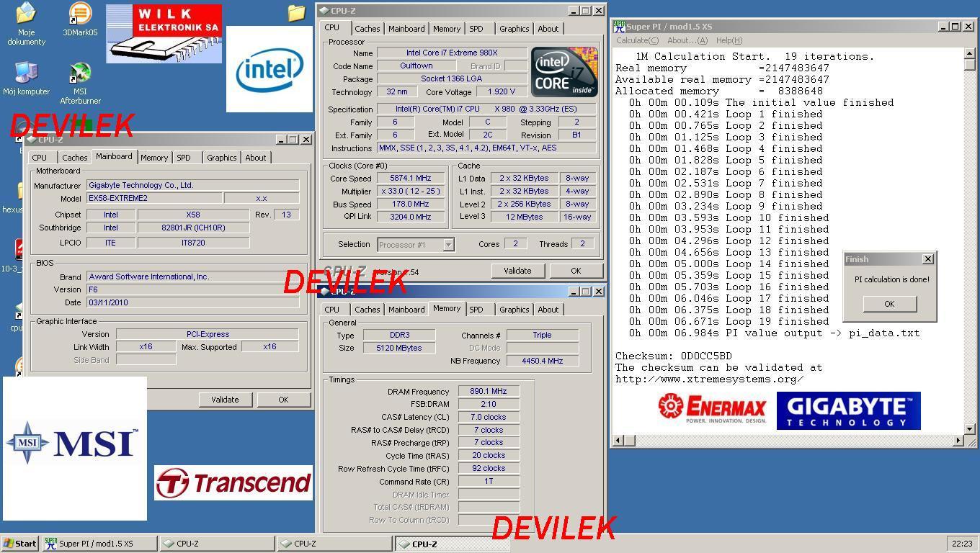980x553 pixels.
Task: Click OK in CPU processor window
Action: point(576,271)
